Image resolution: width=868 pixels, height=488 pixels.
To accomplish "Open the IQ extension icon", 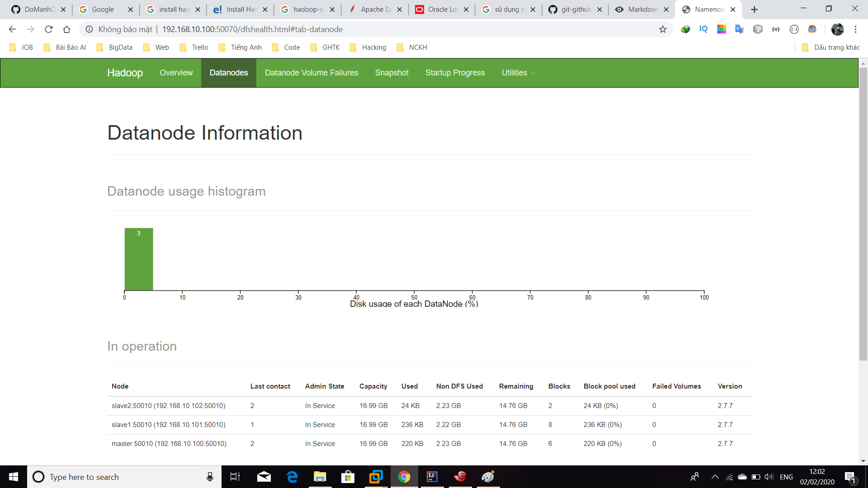I will click(x=703, y=29).
